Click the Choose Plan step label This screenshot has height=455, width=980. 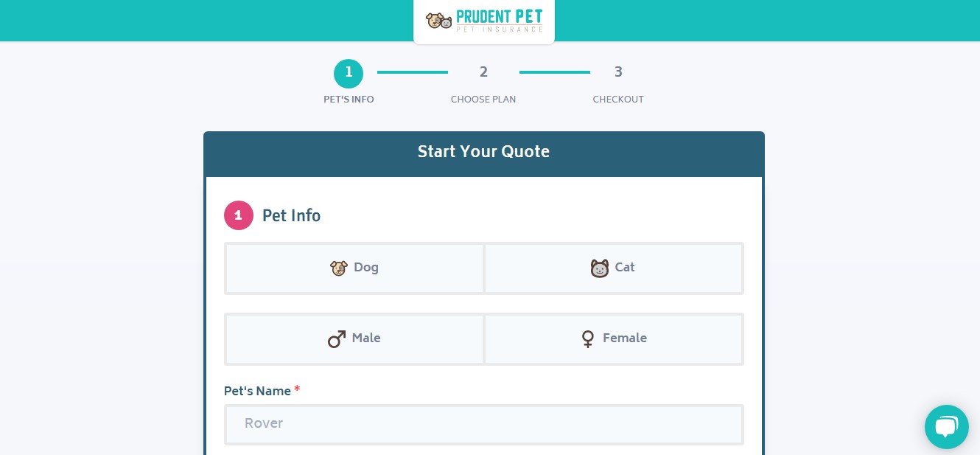(483, 100)
